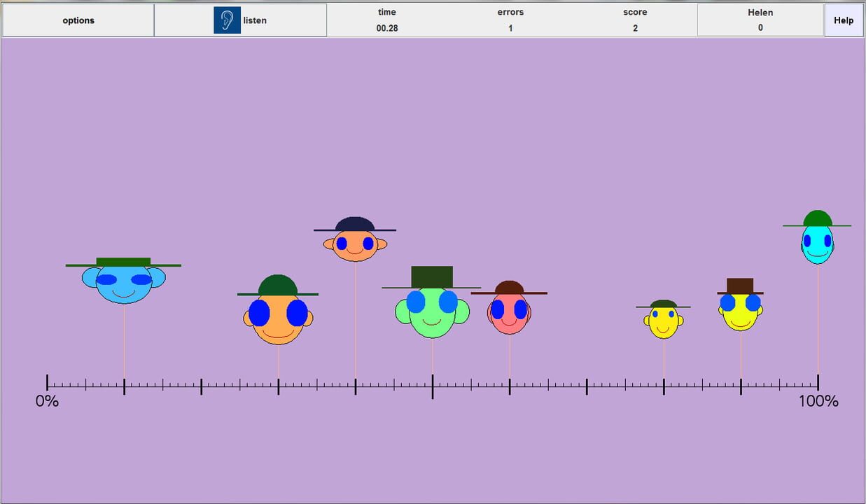Click the 100% mark on number line
The image size is (866, 504).
pyautogui.click(x=818, y=384)
